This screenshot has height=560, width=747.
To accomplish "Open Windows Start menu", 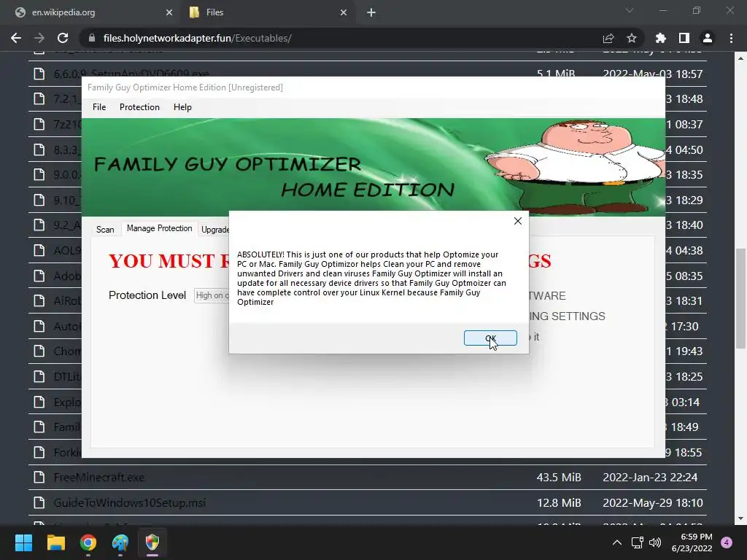I will tap(23, 542).
